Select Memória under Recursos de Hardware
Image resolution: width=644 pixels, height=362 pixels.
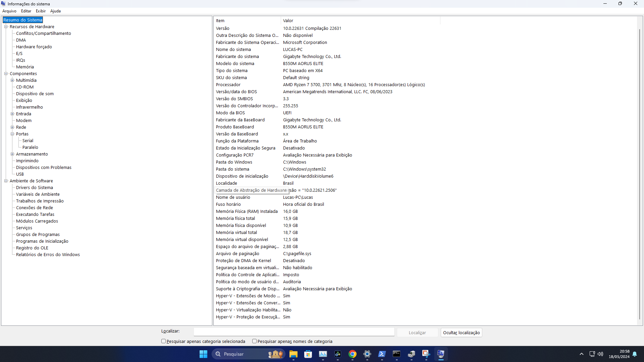tap(25, 67)
